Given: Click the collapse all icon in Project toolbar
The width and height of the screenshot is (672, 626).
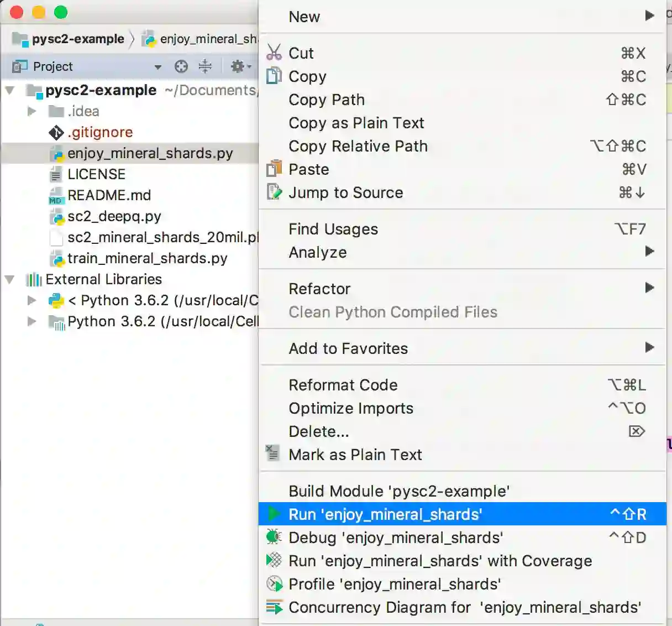Looking at the screenshot, I should tap(205, 66).
